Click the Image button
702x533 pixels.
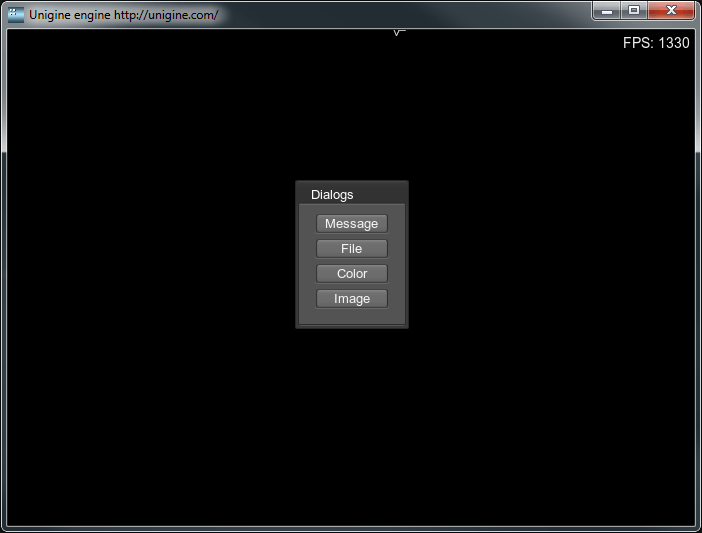(351, 299)
